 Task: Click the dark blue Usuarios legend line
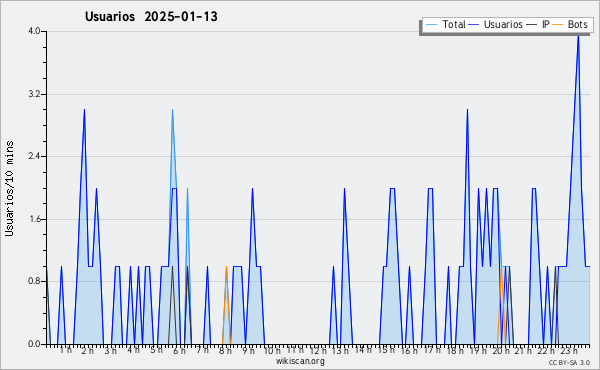tap(474, 25)
